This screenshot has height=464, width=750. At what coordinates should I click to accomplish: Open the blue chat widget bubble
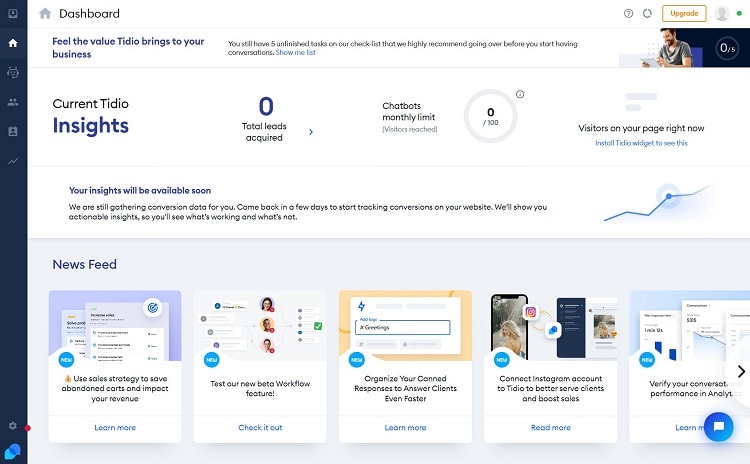(x=718, y=426)
